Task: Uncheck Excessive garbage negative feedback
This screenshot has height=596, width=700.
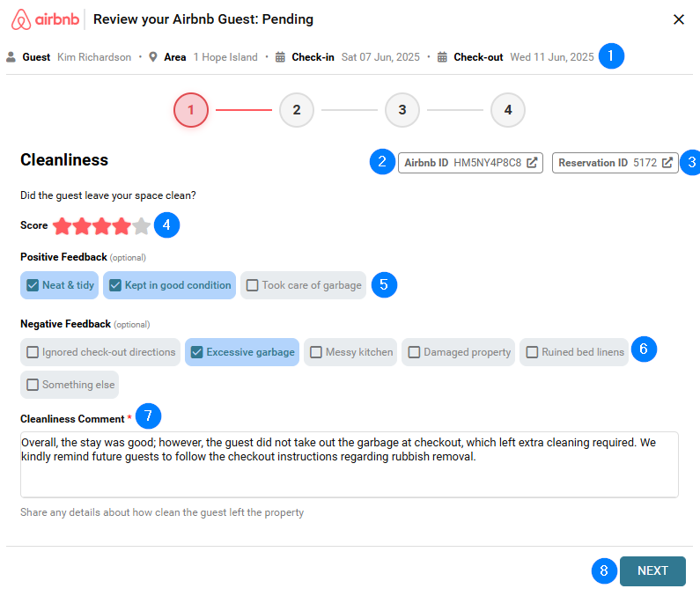Action: point(197,352)
